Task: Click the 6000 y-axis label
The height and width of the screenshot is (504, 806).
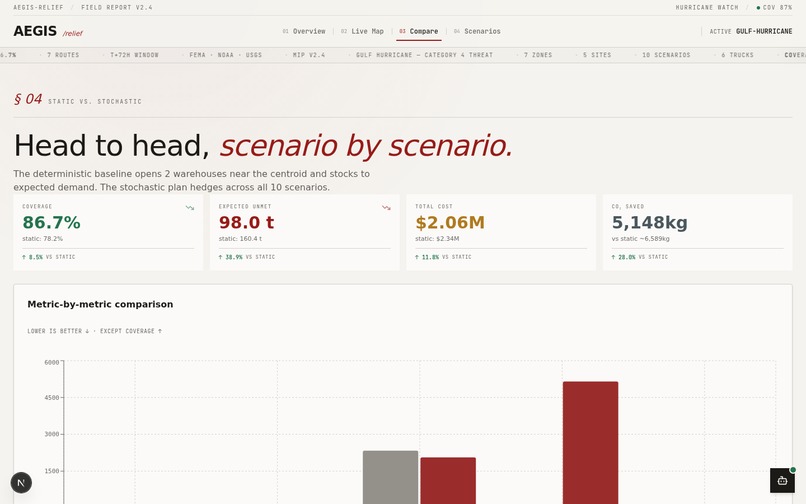Action: (x=51, y=363)
